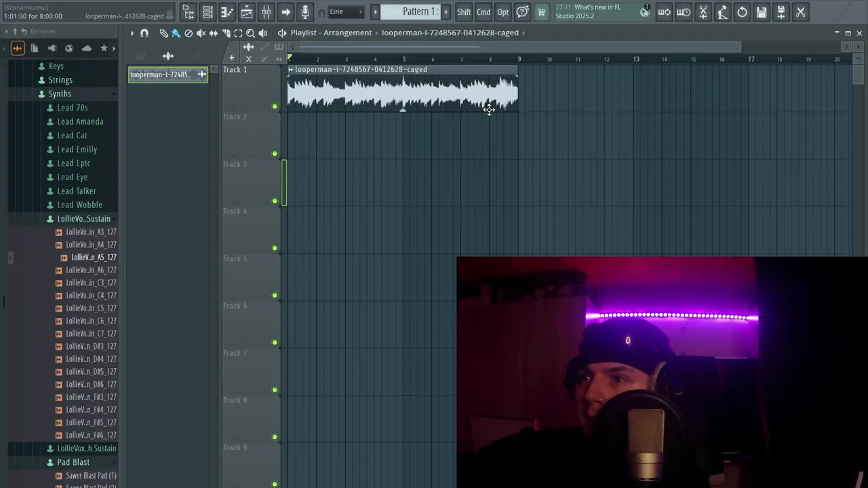Mute Track 4 using its green dot

[x=275, y=248]
